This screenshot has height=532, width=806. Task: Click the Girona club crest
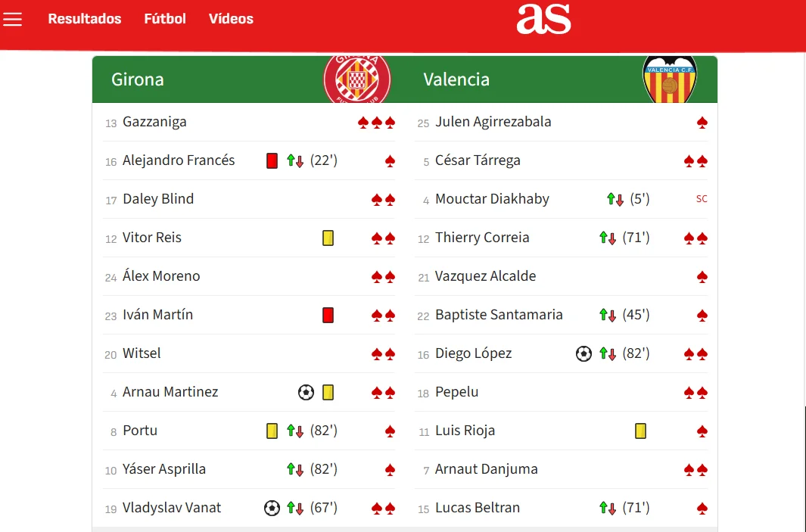[x=357, y=79]
